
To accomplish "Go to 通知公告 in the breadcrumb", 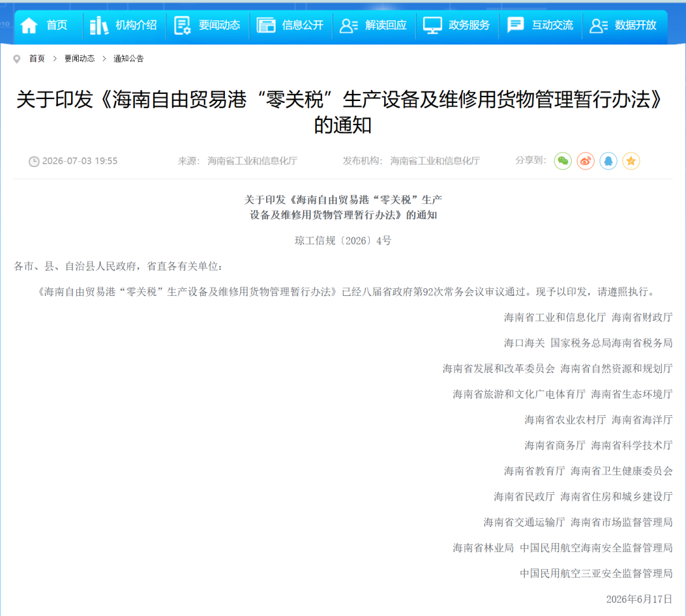I will click(x=128, y=58).
